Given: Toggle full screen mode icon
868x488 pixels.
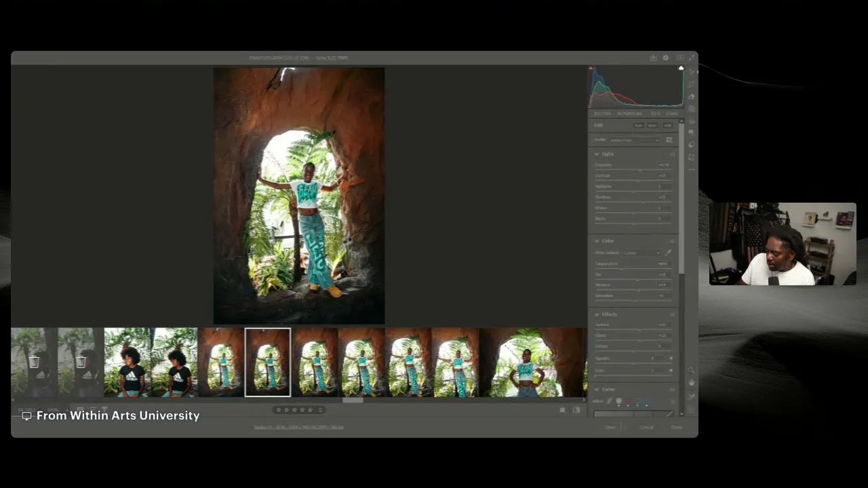Looking at the screenshot, I should 692,58.
